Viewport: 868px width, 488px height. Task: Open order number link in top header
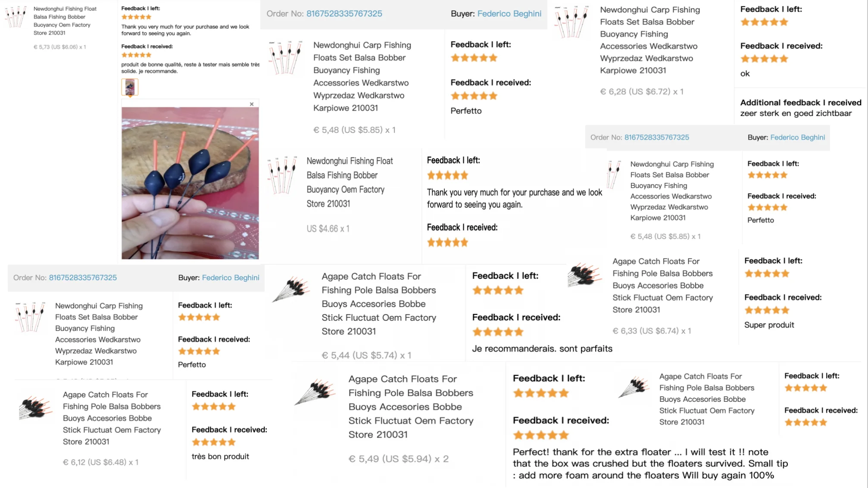[x=344, y=14]
